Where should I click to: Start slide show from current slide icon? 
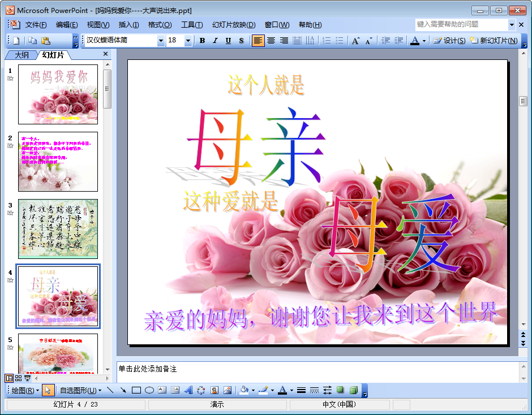coord(28,378)
